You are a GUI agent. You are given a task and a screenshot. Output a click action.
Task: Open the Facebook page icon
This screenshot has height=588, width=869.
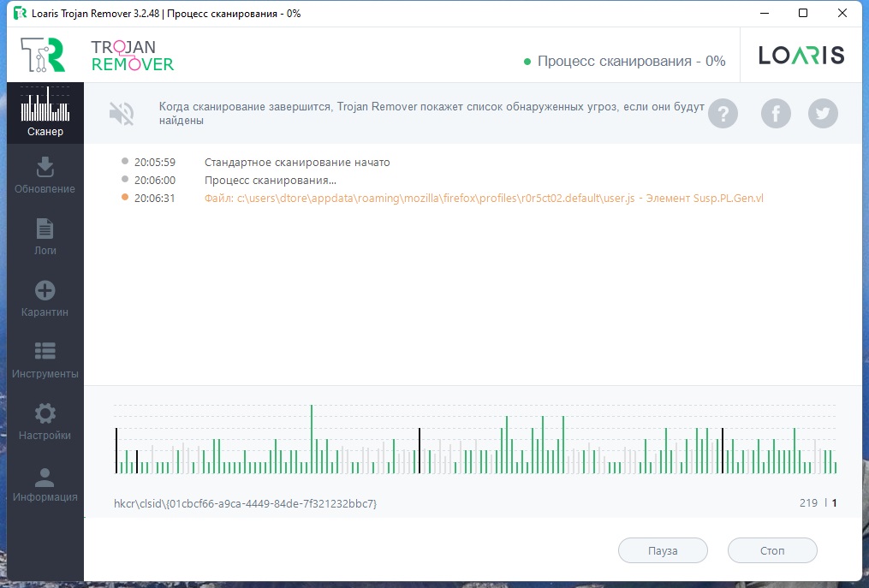pyautogui.click(x=776, y=113)
